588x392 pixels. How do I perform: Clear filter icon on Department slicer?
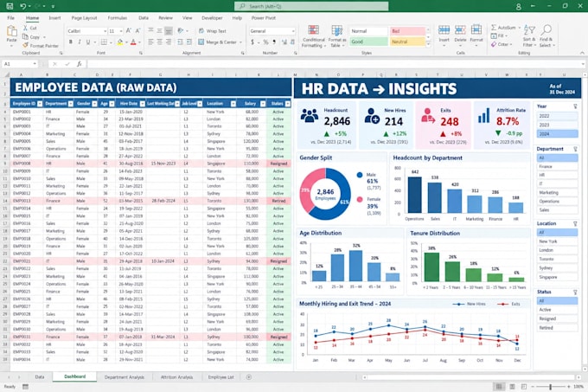(x=575, y=149)
